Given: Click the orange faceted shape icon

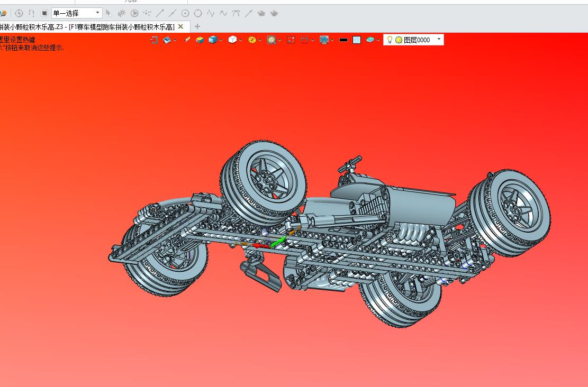Looking at the screenshot, I should (x=252, y=40).
